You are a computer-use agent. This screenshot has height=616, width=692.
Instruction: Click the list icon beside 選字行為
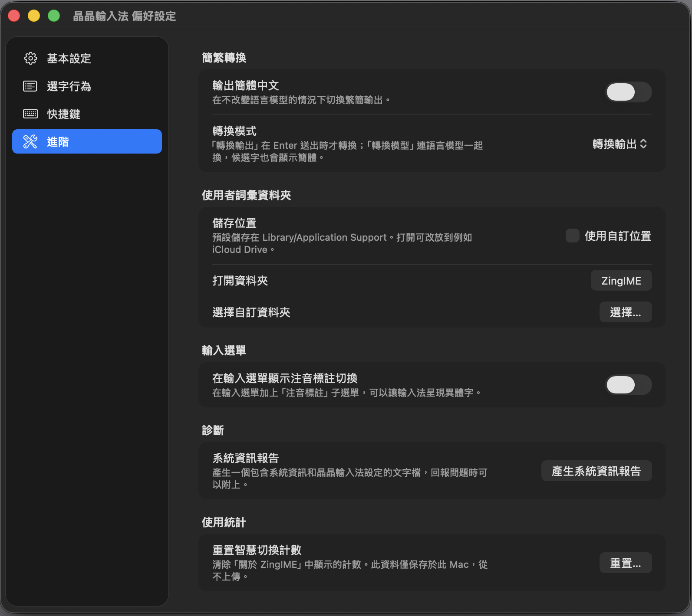click(x=30, y=86)
